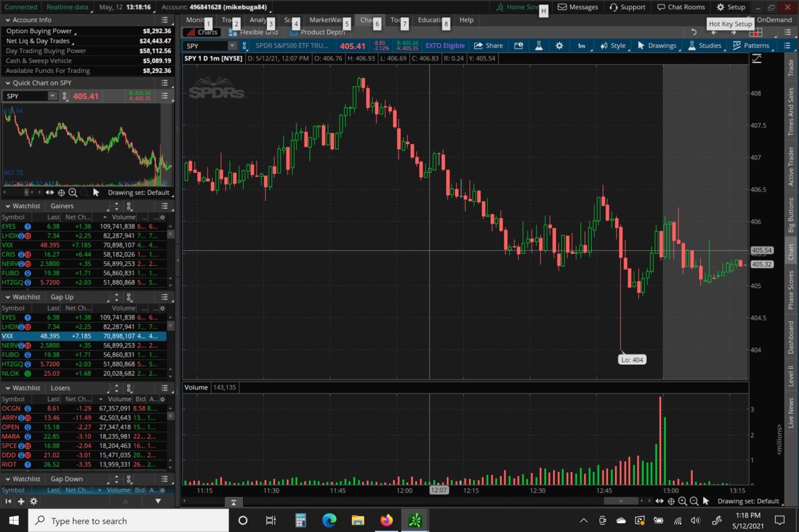Open Big Buttons sidebar tab
Image resolution: width=799 pixels, height=532 pixels.
click(791, 215)
